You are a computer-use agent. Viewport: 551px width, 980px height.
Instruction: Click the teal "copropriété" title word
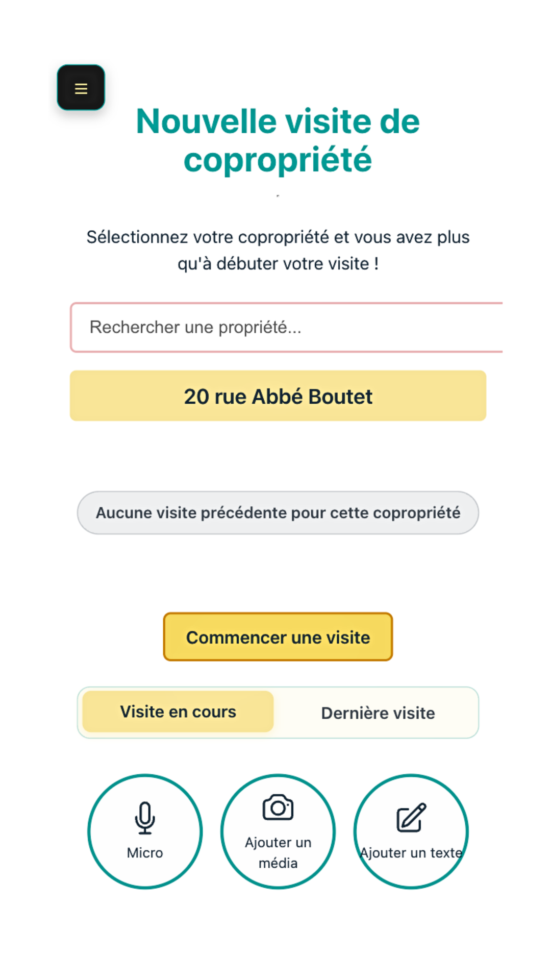[x=278, y=160]
